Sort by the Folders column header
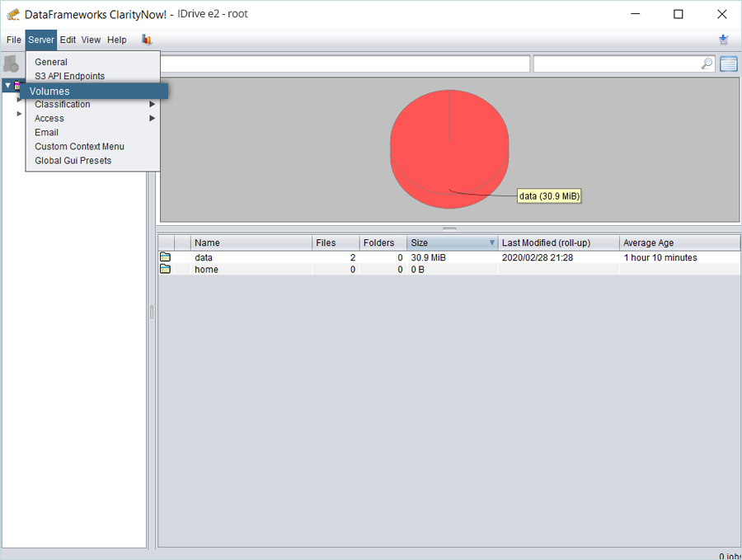The image size is (742, 560). click(x=383, y=242)
